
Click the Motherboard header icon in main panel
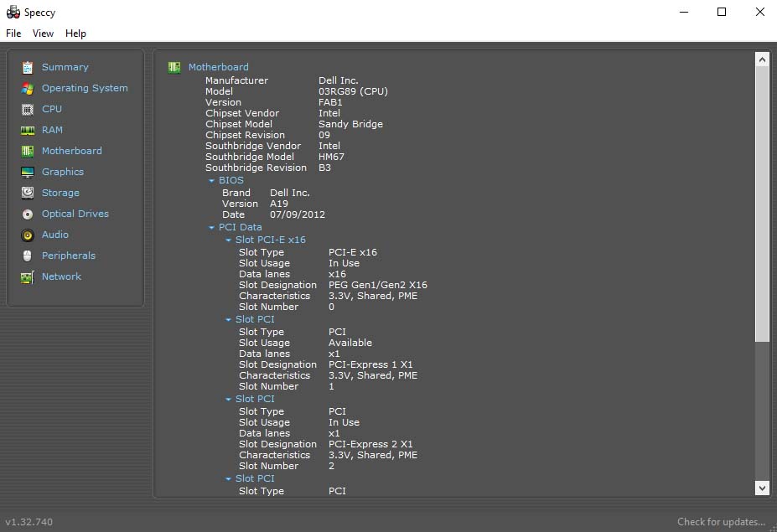(x=174, y=67)
